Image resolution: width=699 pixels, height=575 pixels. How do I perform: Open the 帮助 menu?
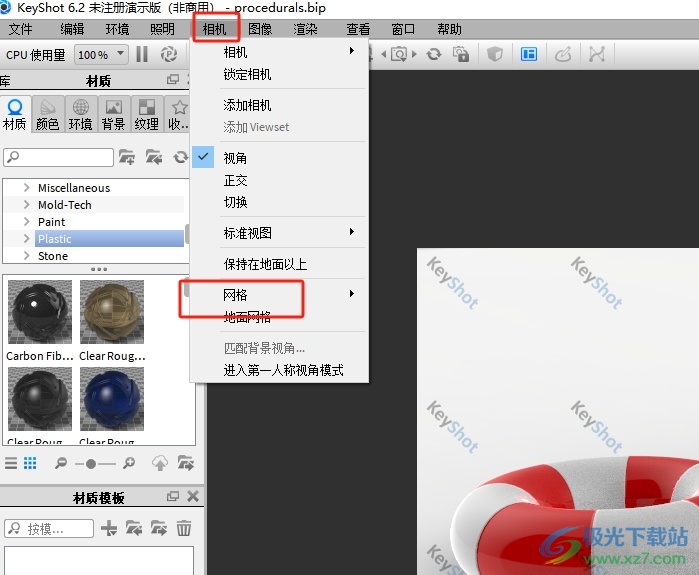449,29
